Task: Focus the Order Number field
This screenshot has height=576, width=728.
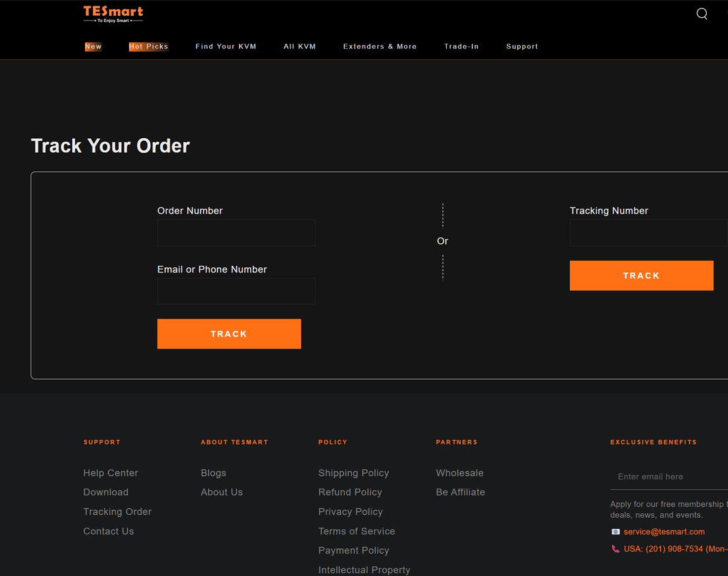Action: point(236,233)
